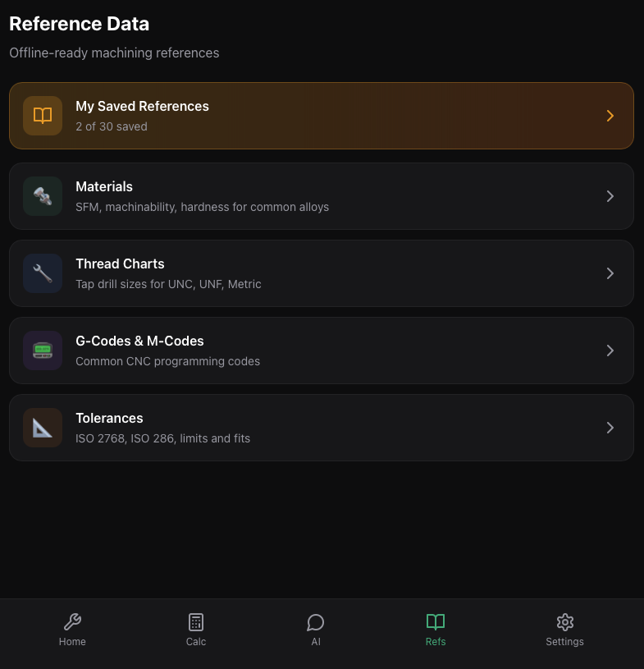Image resolution: width=644 pixels, height=669 pixels.
Task: Click the Thread Charts wrench icon
Action: pyautogui.click(x=43, y=273)
